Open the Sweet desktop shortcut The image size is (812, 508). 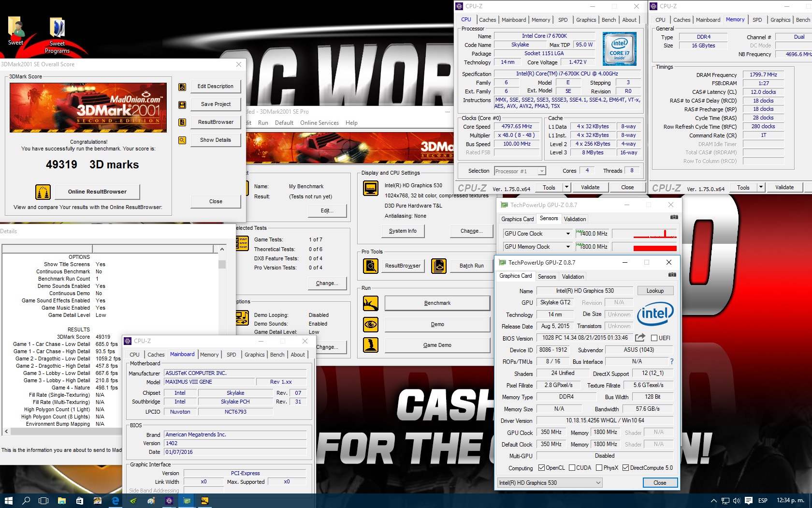tap(16, 31)
